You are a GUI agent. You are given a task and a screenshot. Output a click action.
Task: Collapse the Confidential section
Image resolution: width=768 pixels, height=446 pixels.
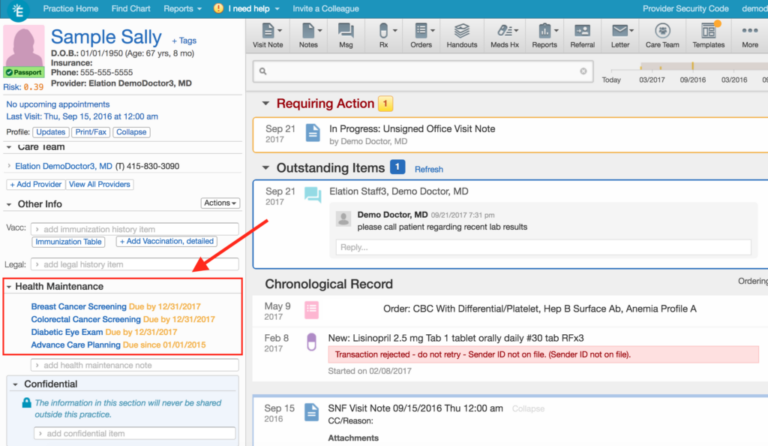click(15, 384)
